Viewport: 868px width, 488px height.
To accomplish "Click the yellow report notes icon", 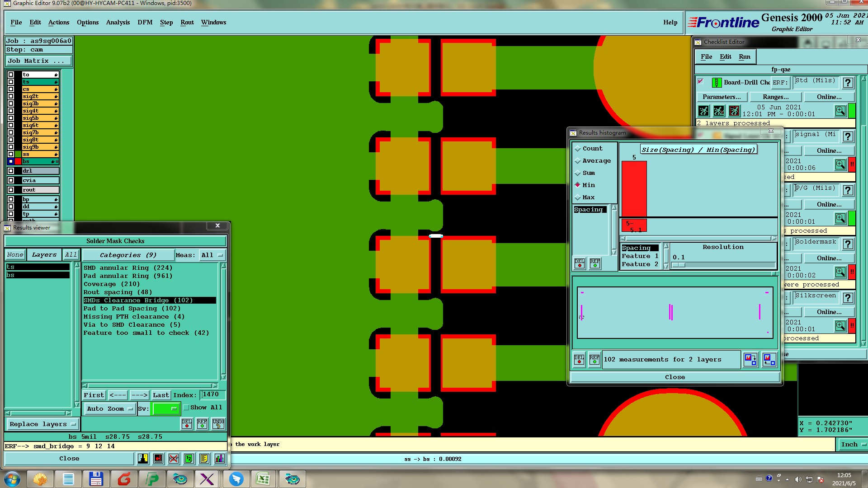I will pos(204,459).
